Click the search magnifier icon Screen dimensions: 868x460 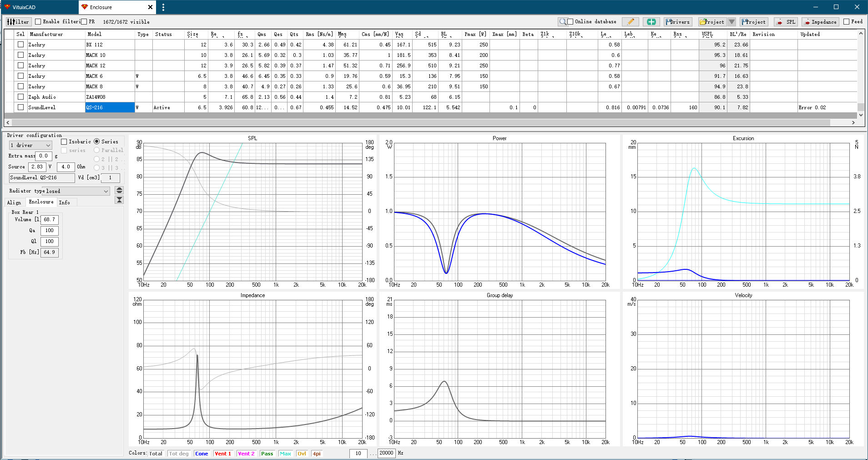563,21
